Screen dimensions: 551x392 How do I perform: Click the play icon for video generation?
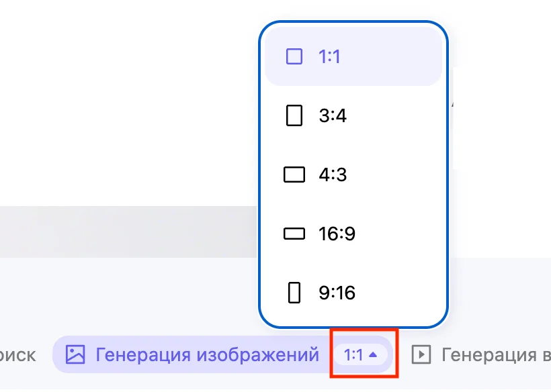point(421,354)
